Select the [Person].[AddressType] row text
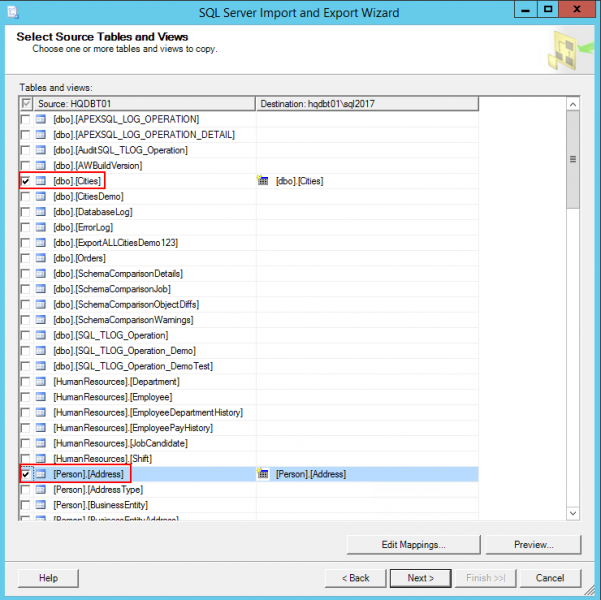The height and width of the screenshot is (600, 601). click(98, 490)
